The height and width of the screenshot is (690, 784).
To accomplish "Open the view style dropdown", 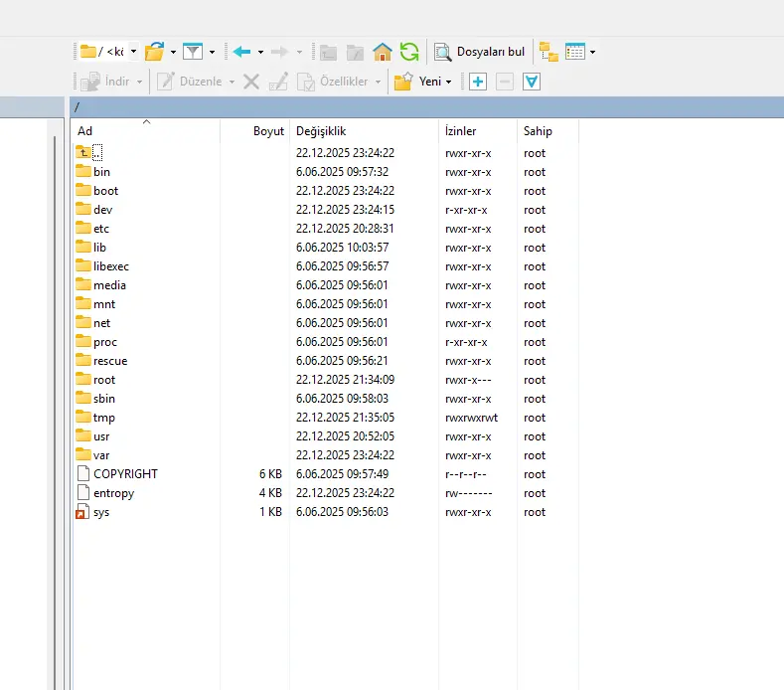I will 593,52.
